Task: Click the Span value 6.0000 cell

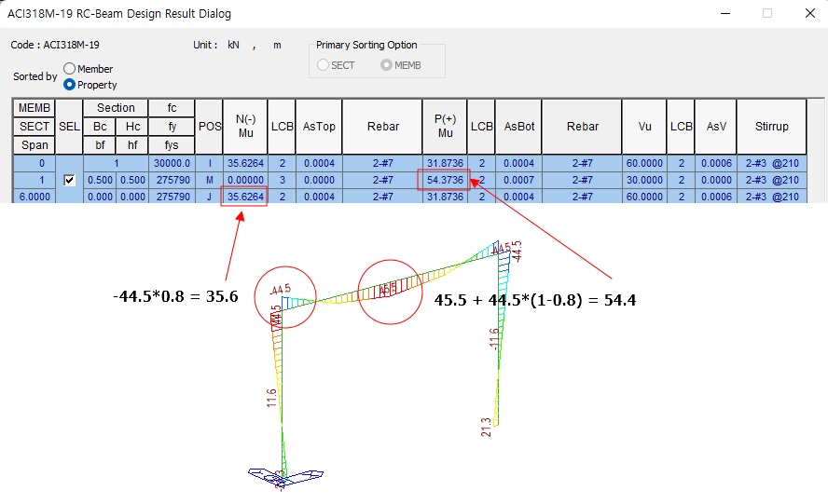Action: (x=34, y=197)
